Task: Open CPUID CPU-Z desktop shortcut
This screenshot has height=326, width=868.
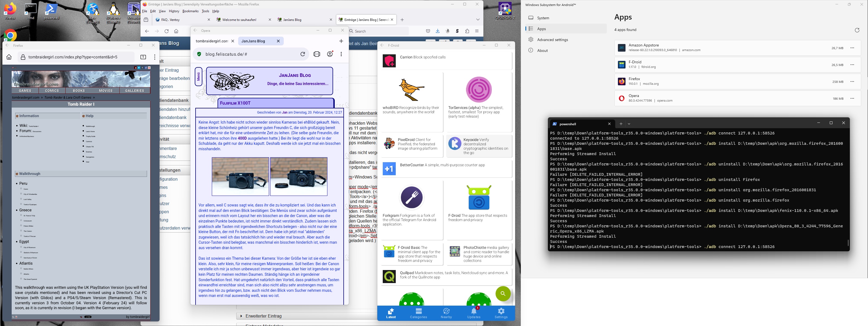Action: 505,11
